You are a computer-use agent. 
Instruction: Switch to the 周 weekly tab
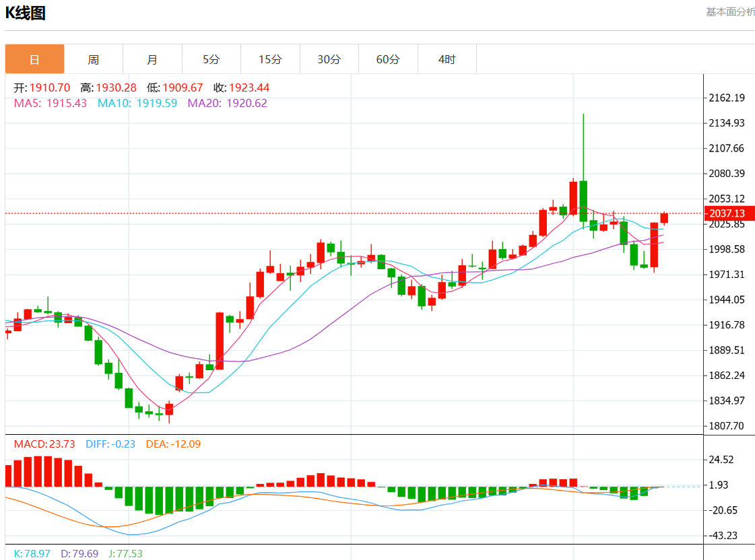94,59
